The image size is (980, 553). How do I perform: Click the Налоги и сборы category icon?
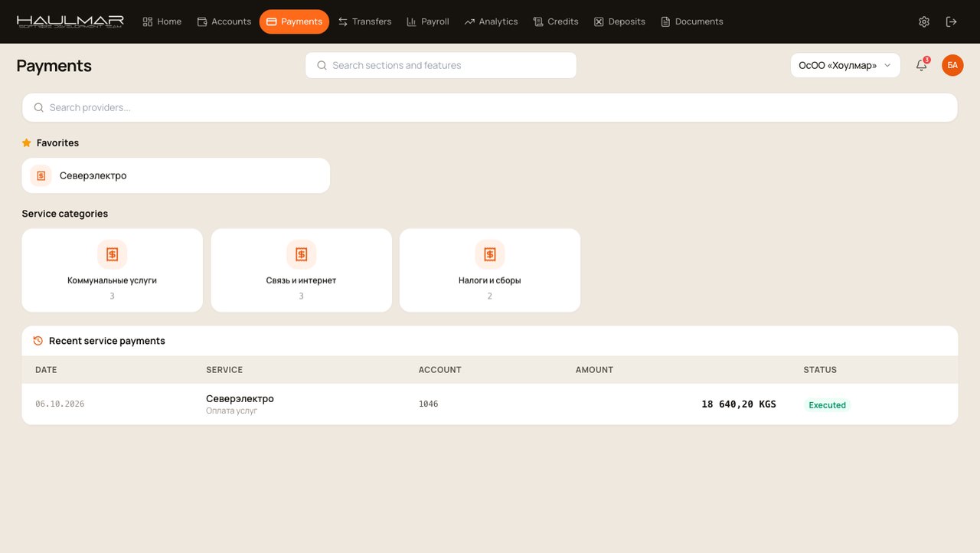click(490, 254)
